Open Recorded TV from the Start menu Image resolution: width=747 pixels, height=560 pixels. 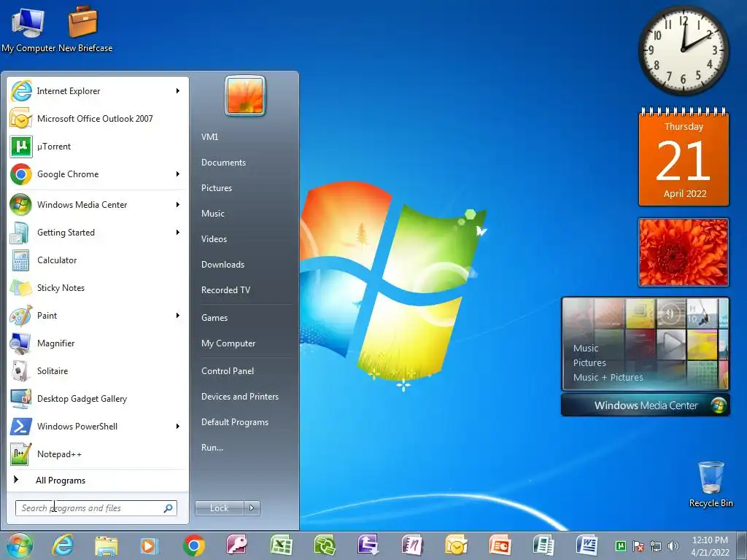pyautogui.click(x=225, y=290)
